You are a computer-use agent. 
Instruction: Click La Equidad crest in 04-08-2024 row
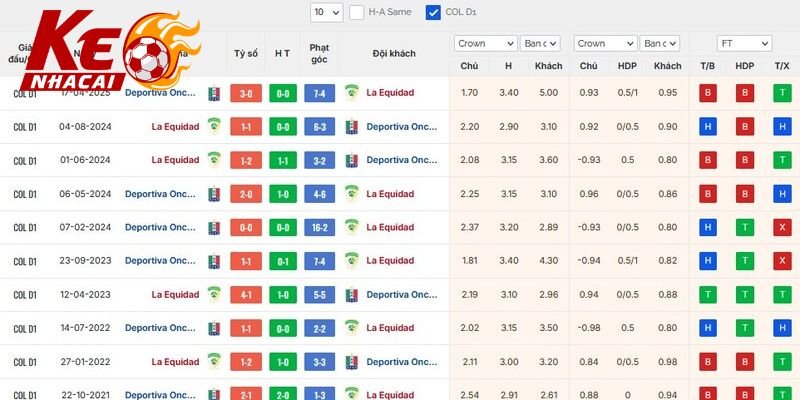[213, 126]
